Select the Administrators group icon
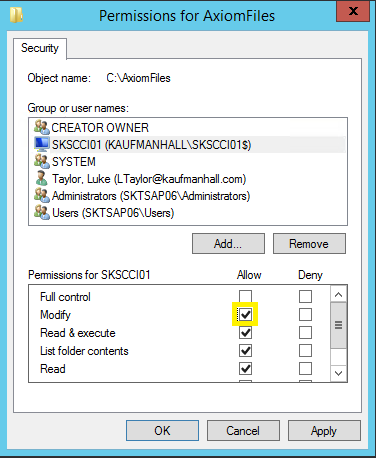This screenshot has height=458, width=376. tap(42, 195)
